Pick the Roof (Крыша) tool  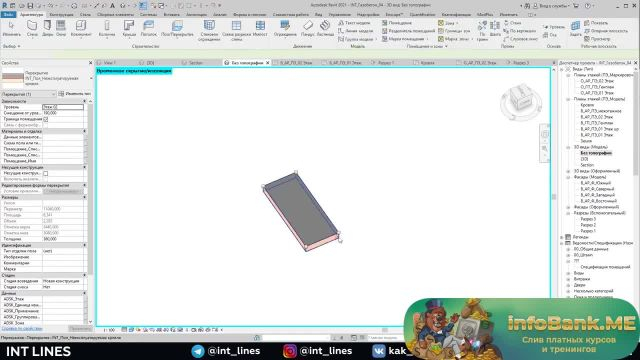pos(129,28)
